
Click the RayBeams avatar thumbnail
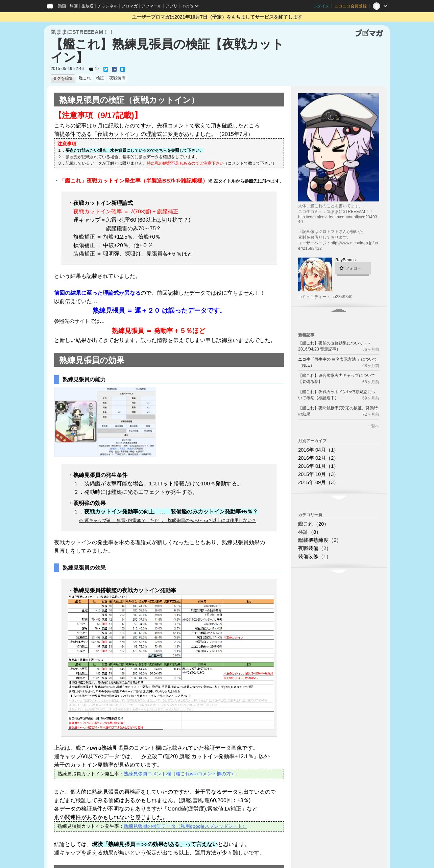[315, 274]
